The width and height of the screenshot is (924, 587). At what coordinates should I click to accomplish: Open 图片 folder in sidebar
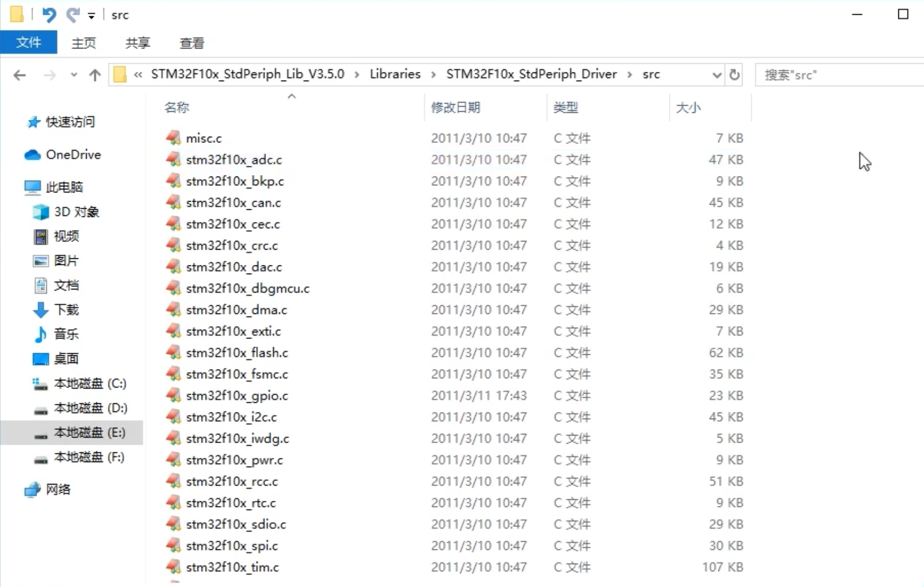(57, 261)
